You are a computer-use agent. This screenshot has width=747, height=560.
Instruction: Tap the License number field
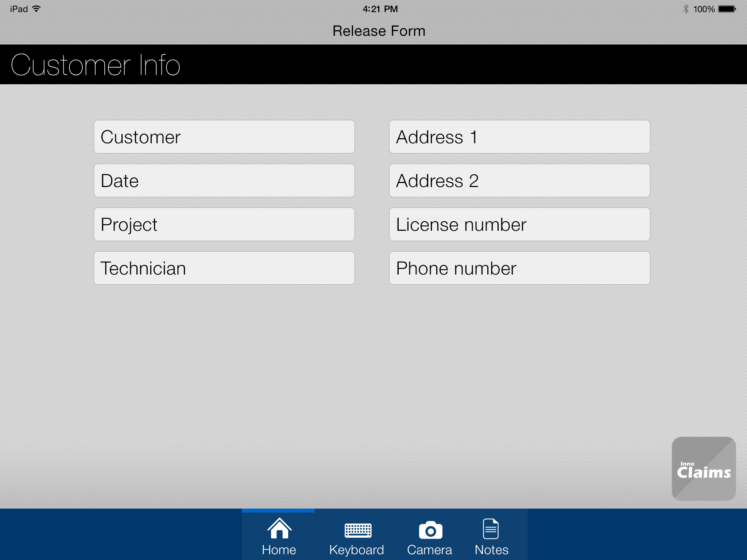click(519, 224)
